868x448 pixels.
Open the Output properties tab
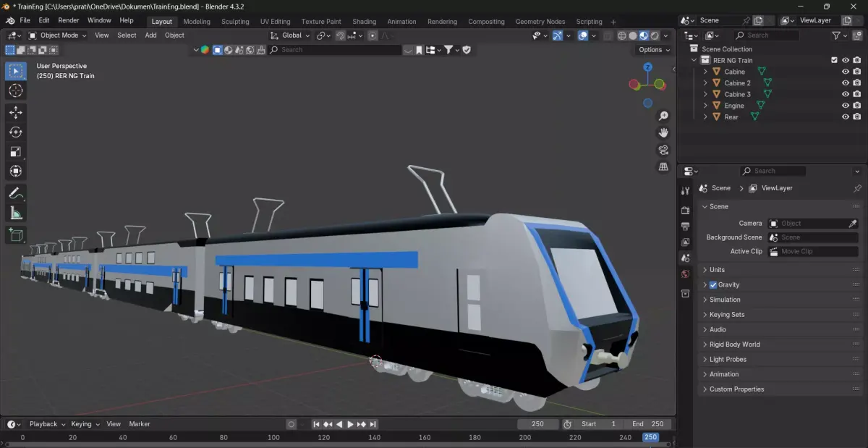(685, 226)
